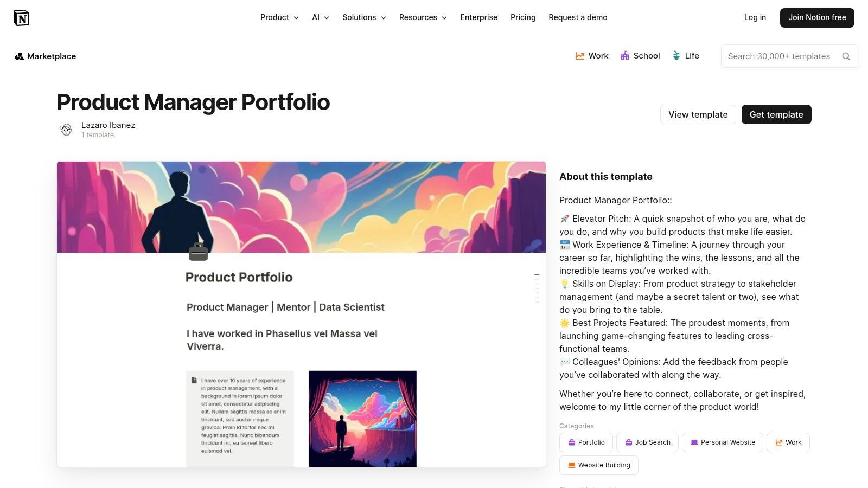
Task: Select the Job Search category tag
Action: [x=647, y=442]
